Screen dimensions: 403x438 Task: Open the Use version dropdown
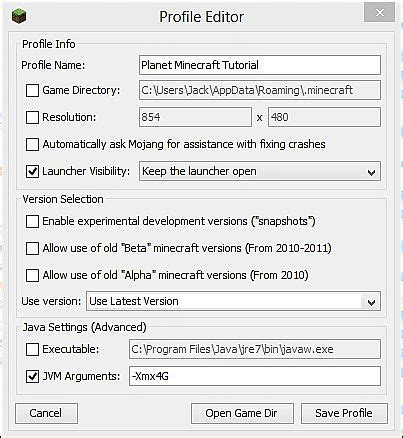tap(233, 301)
